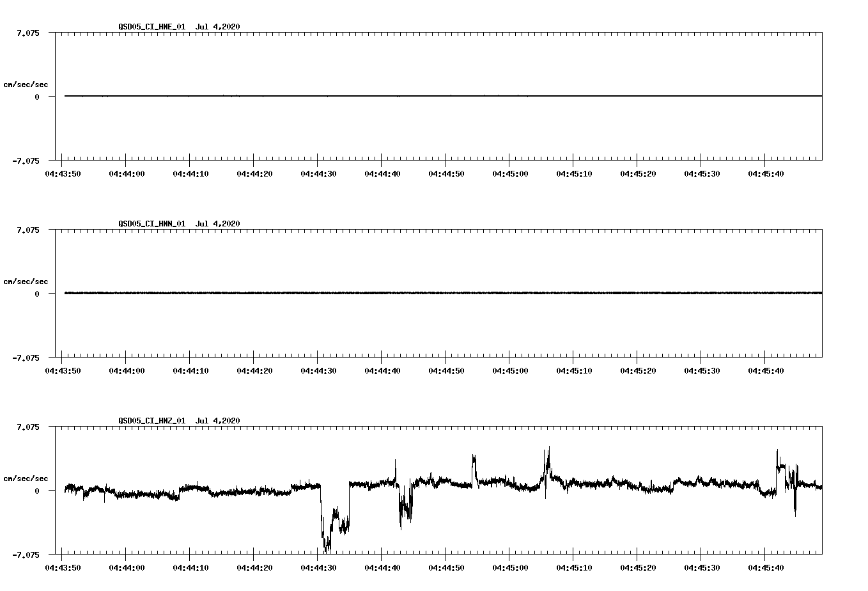Screen dimensions: 868x591
Task: Click the 04:45:20 time label under HNZ plot
Action: coord(638,567)
